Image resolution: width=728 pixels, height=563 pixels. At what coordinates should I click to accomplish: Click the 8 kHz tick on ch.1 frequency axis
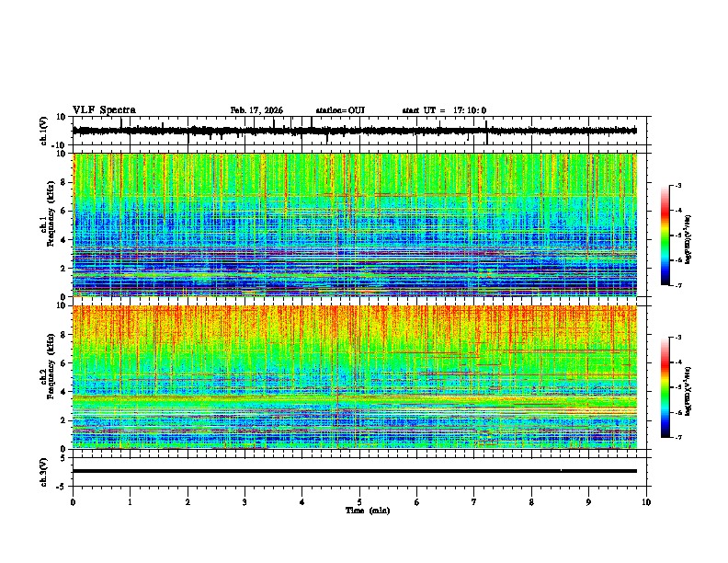[64, 182]
